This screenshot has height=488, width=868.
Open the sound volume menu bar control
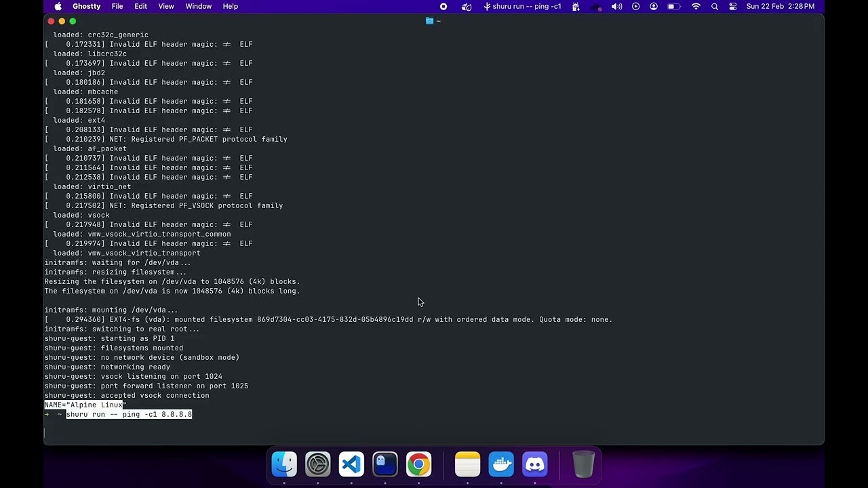tap(616, 6)
